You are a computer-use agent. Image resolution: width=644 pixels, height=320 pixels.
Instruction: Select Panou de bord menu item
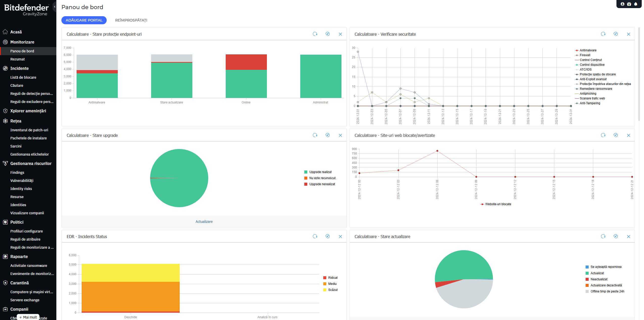point(28,51)
